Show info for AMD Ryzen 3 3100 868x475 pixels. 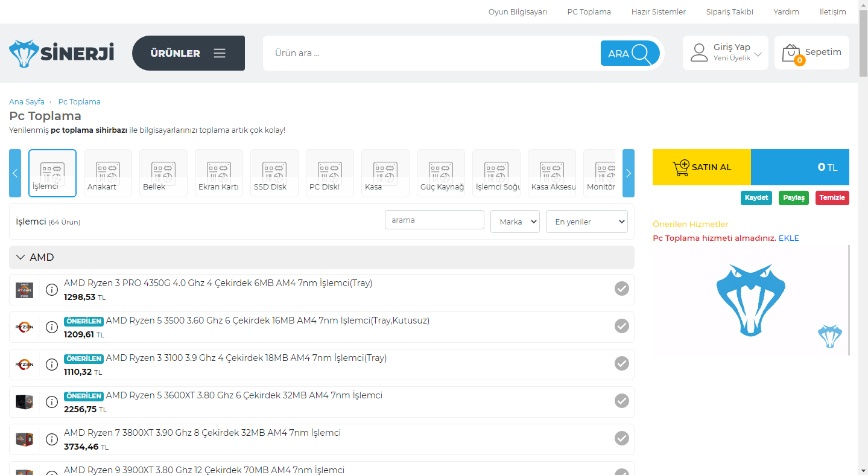(x=52, y=364)
